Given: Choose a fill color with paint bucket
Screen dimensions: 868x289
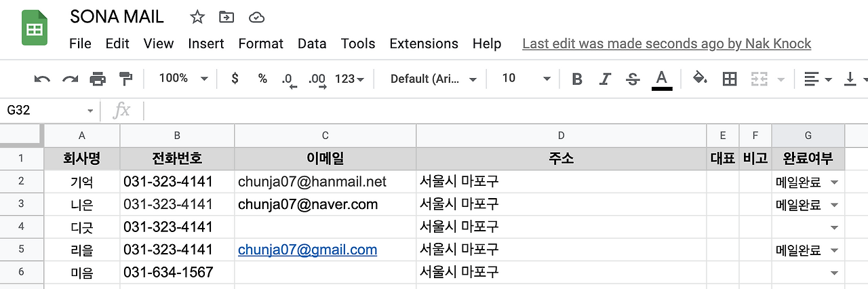Looking at the screenshot, I should [700, 79].
